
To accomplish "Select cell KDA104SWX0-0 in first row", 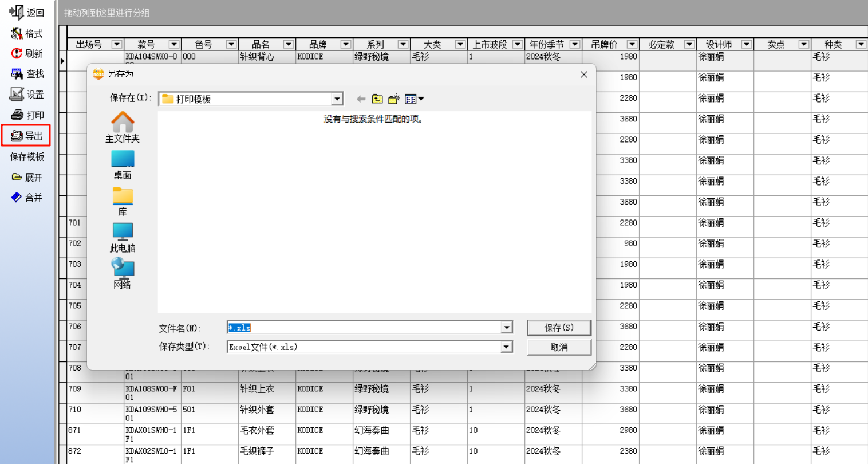I will click(152, 57).
